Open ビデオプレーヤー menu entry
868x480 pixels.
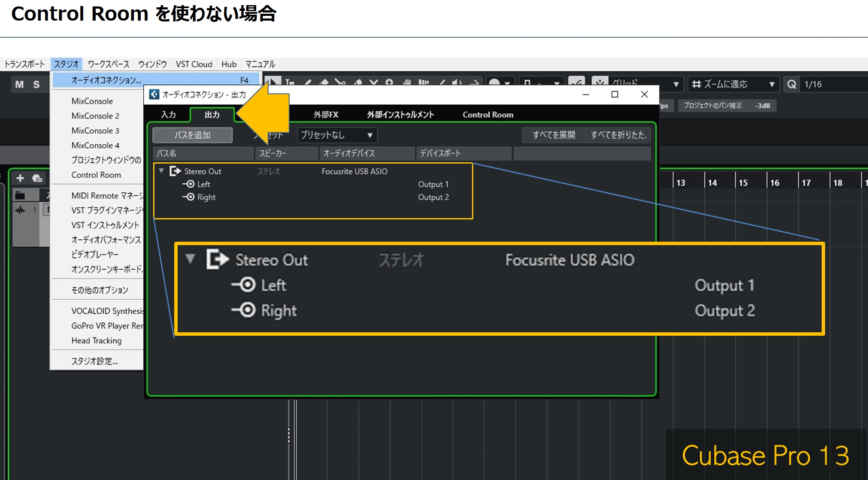click(x=95, y=254)
